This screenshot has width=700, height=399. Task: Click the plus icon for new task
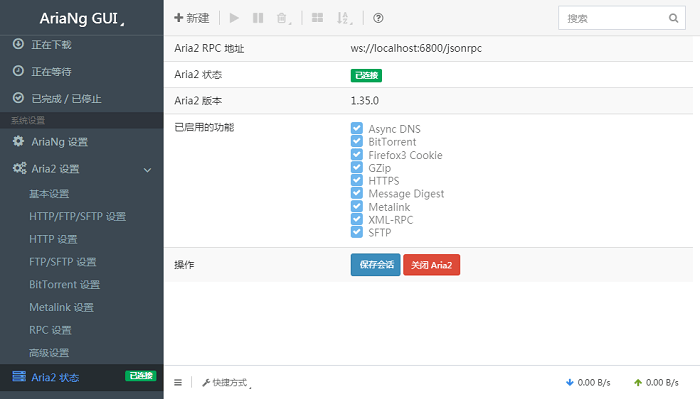click(179, 18)
